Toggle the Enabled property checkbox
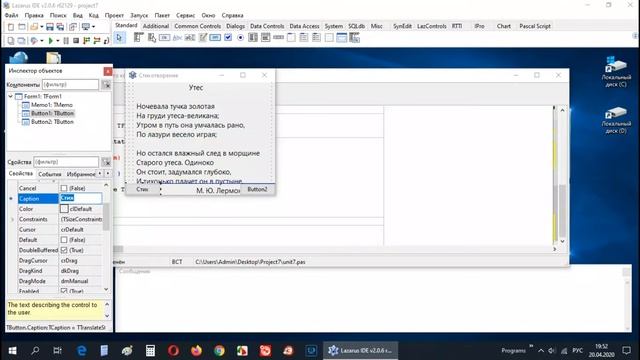 pyautogui.click(x=64, y=291)
